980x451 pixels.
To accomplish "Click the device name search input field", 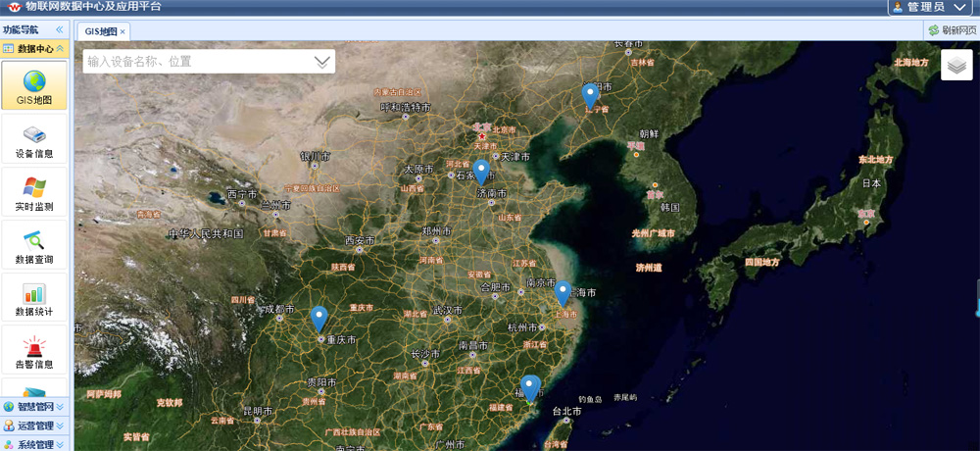I will click(196, 62).
